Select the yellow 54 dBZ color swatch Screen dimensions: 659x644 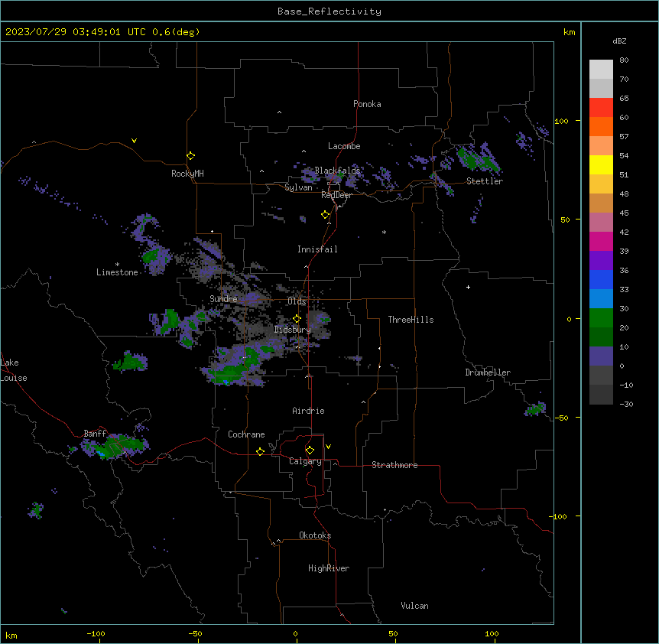[x=601, y=164]
